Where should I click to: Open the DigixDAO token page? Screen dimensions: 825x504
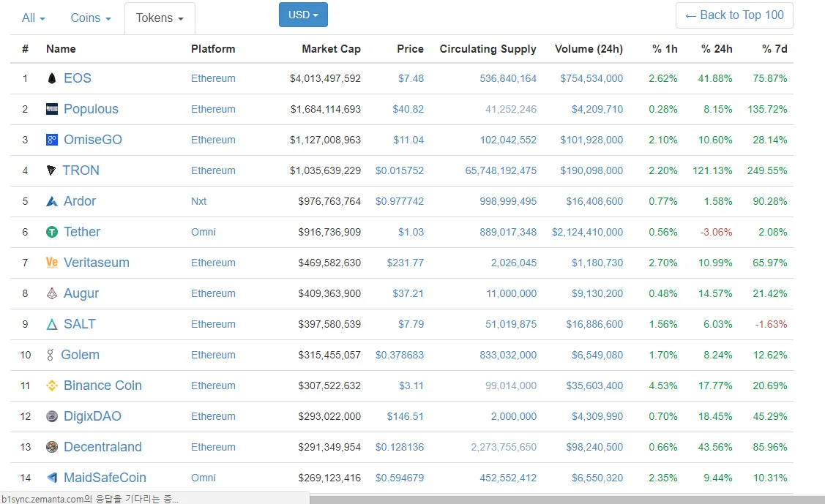92,416
